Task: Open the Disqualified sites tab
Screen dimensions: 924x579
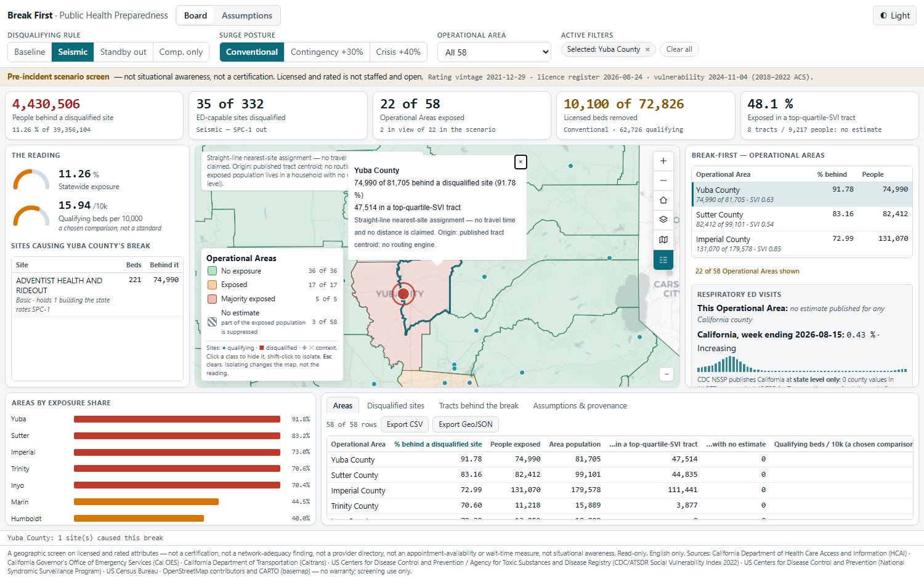Action: tap(395, 406)
